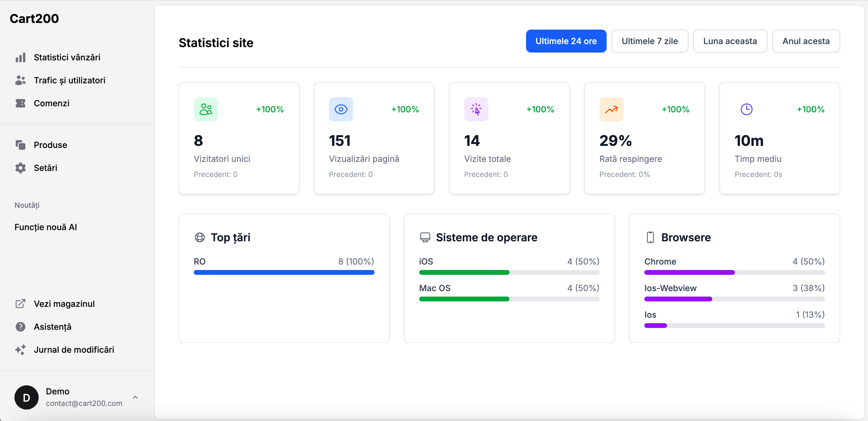Image resolution: width=868 pixels, height=421 pixels.
Task: Open Funcție nouă AI under Noutăți
Action: [46, 227]
